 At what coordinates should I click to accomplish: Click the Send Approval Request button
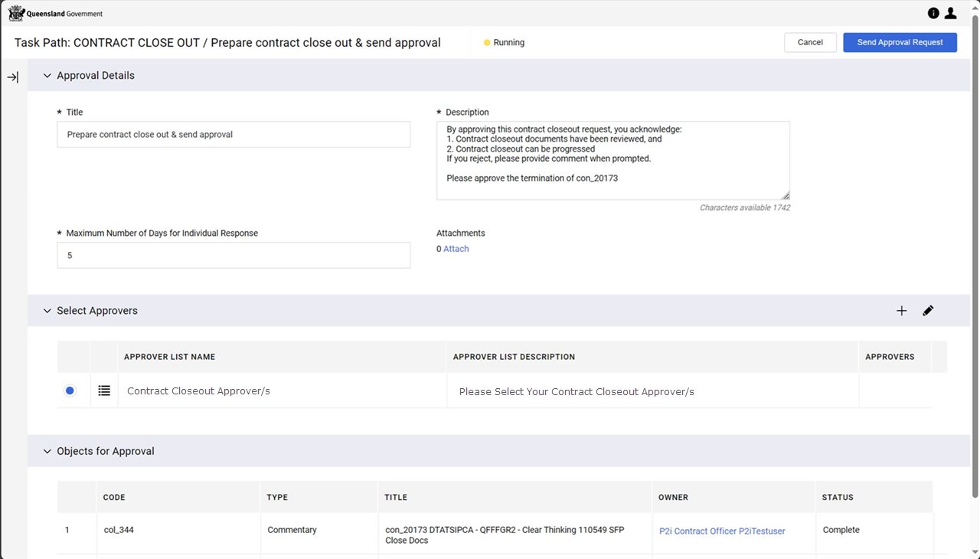[x=900, y=42]
